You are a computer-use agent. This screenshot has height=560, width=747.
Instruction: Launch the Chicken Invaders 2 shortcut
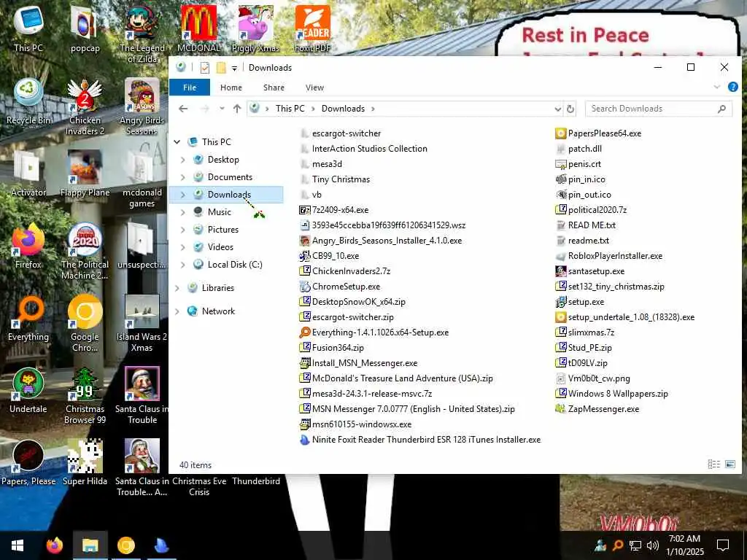pos(85,106)
